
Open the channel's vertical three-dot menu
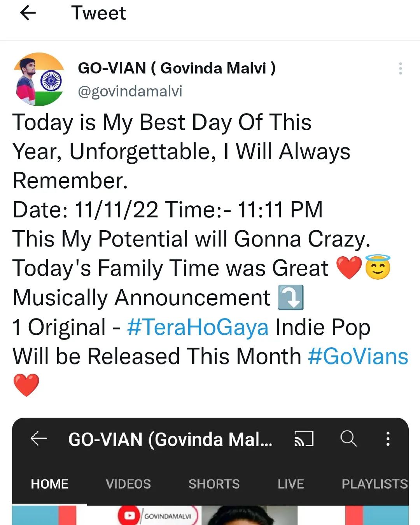tap(388, 439)
